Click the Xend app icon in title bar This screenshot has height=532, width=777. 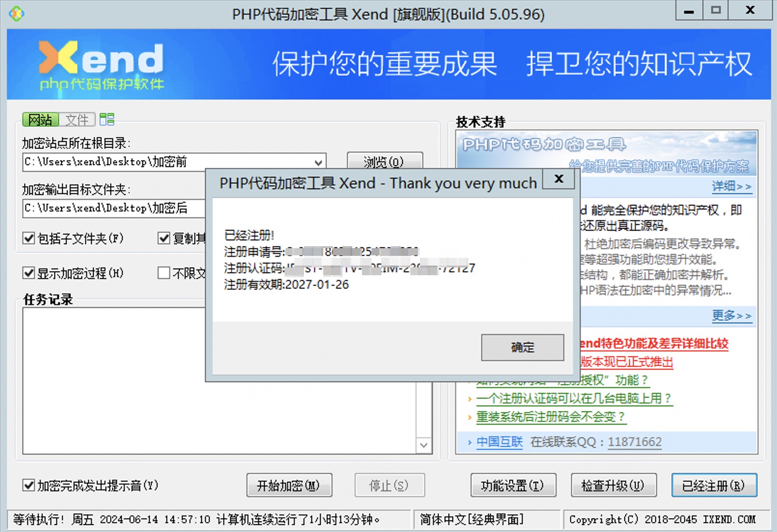[16, 14]
